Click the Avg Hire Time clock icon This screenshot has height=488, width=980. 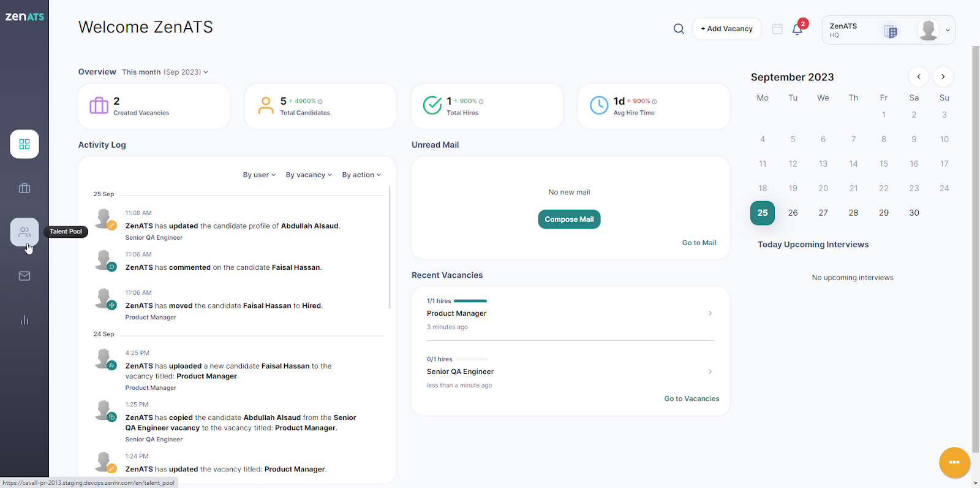(599, 105)
